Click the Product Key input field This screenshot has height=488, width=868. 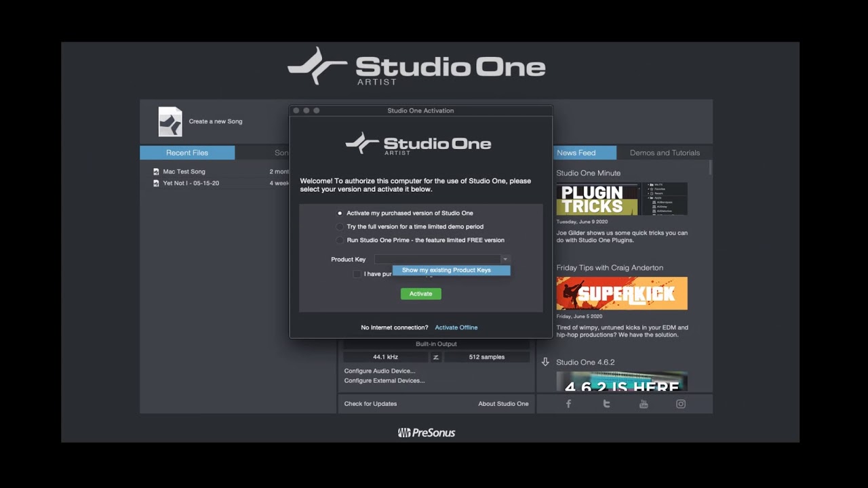tap(437, 260)
